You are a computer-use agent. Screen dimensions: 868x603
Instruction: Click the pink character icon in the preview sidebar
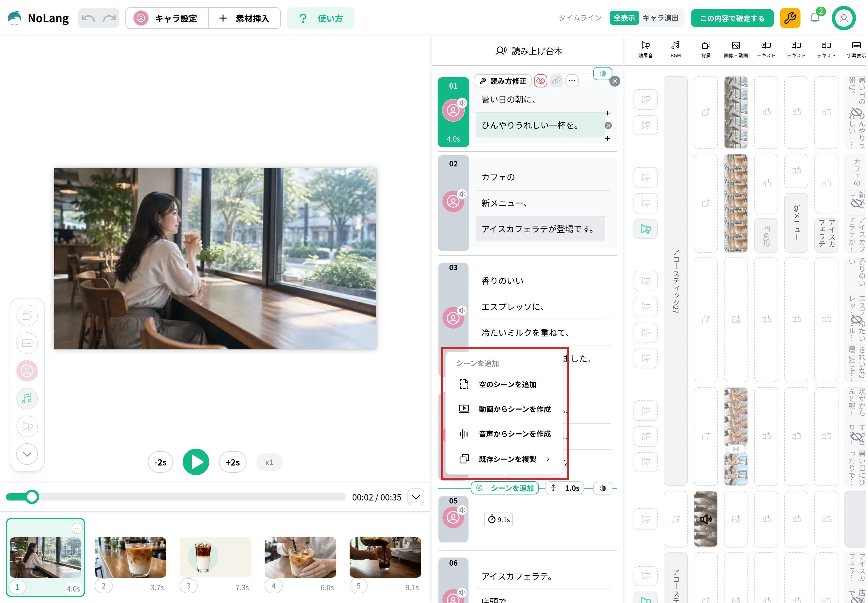(27, 371)
